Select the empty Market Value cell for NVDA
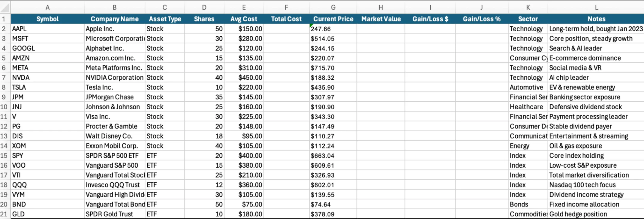Image resolution: width=644 pixels, height=219 pixels. (381, 77)
